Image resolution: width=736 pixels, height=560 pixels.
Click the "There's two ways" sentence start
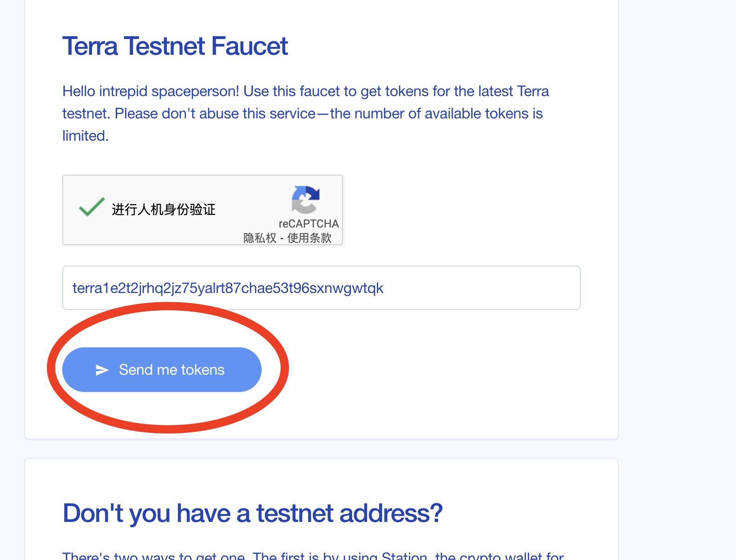coord(118,556)
